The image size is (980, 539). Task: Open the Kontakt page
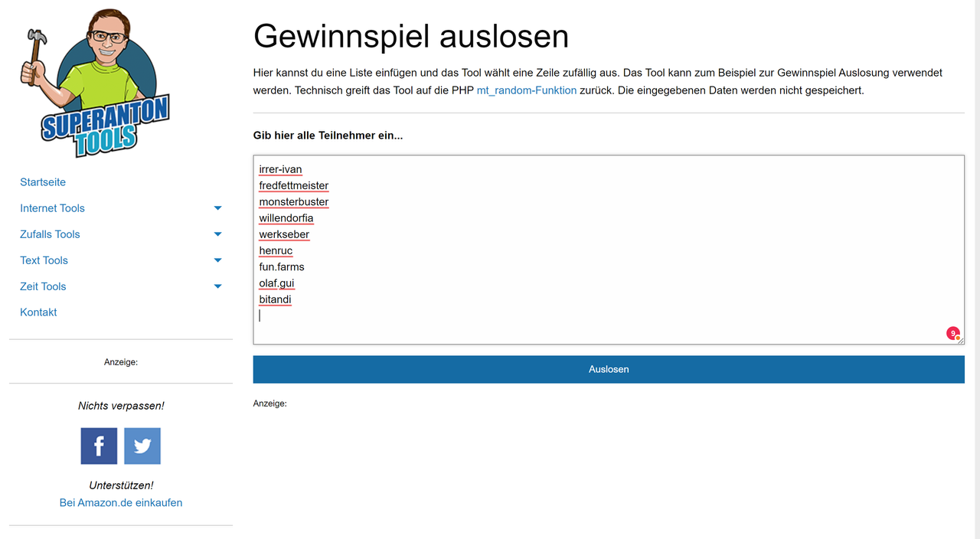click(38, 312)
